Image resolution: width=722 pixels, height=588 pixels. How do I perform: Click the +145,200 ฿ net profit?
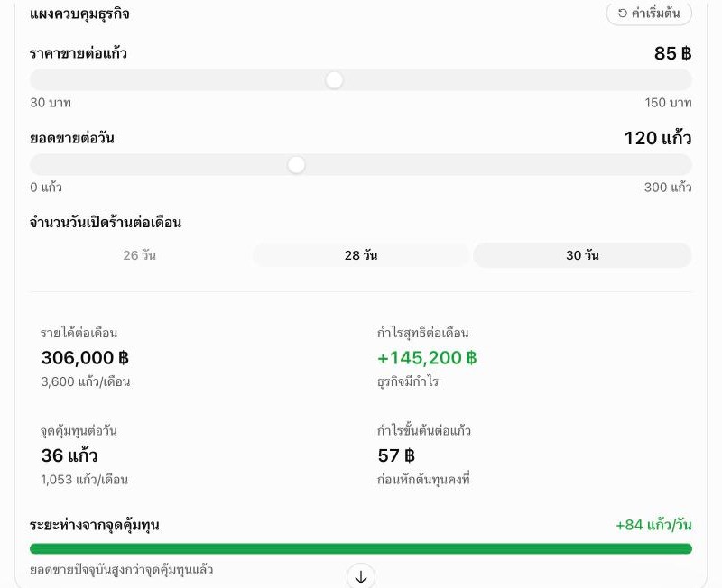[x=427, y=357]
